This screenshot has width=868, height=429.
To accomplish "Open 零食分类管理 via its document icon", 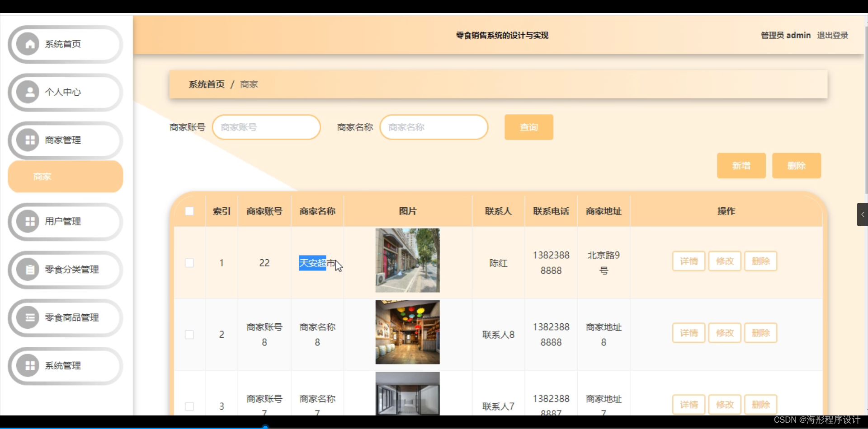I will (x=29, y=270).
